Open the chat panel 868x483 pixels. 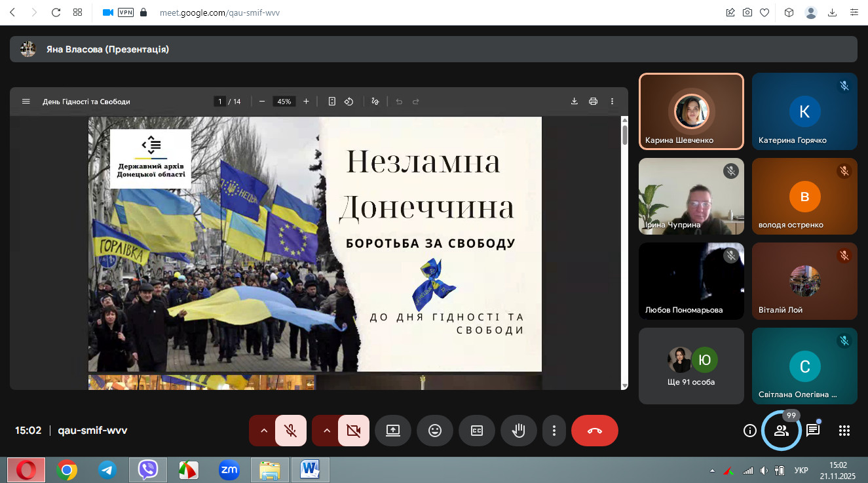[x=813, y=431]
